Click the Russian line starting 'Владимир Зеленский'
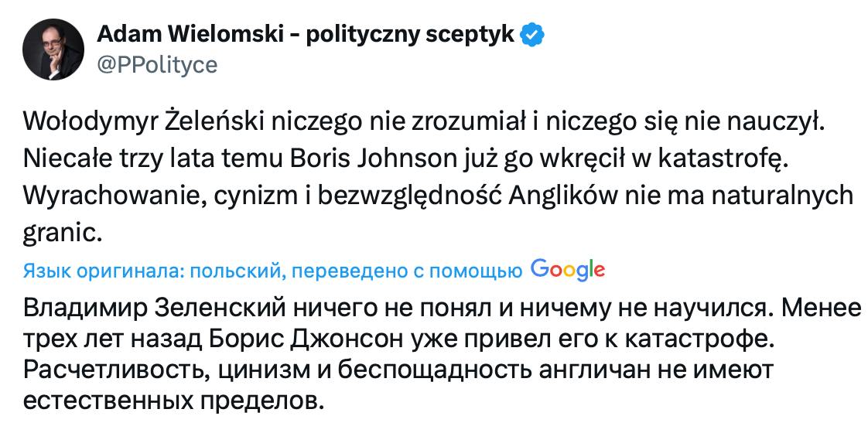868x433 pixels. point(443,309)
